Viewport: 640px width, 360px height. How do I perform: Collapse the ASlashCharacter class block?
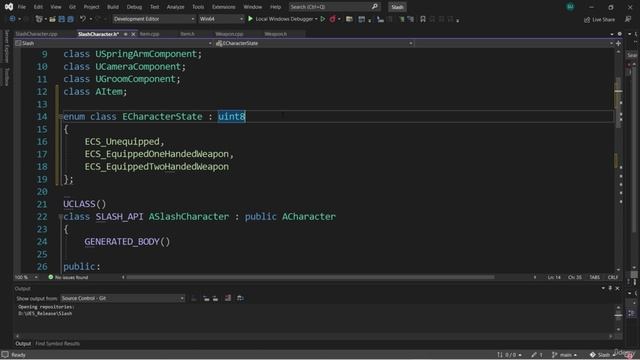point(60,217)
